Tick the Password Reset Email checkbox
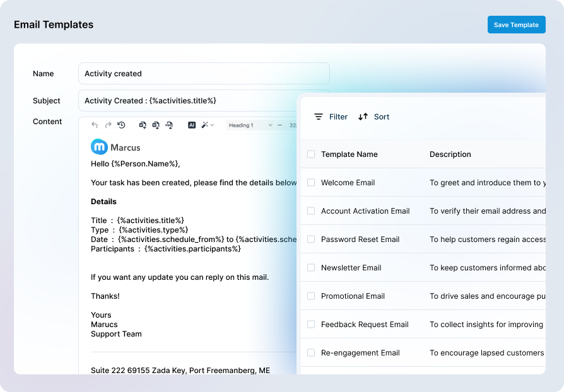Image resolution: width=564 pixels, height=392 pixels. coord(311,239)
